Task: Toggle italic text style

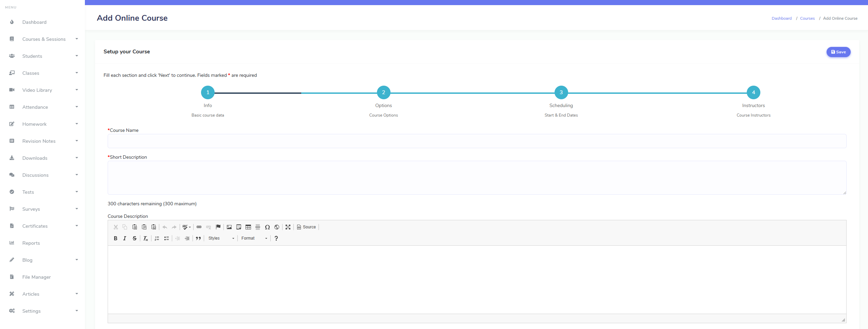Action: [125, 238]
